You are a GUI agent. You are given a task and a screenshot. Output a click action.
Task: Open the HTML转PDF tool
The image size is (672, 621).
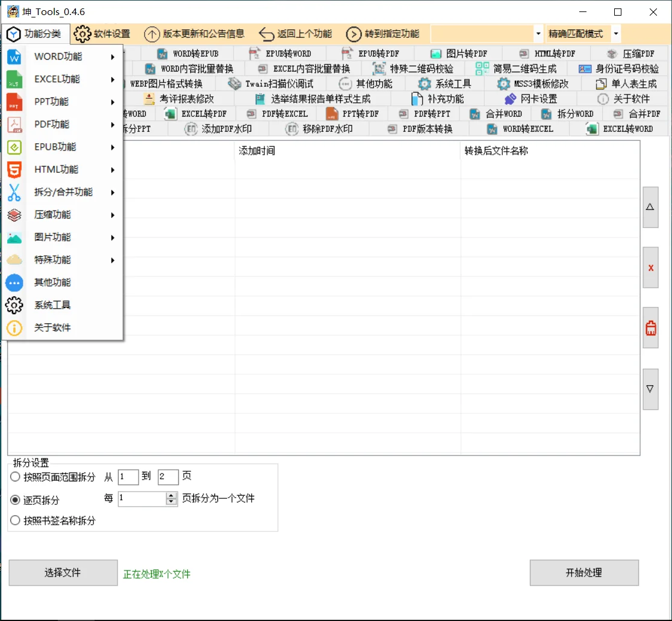click(x=547, y=54)
